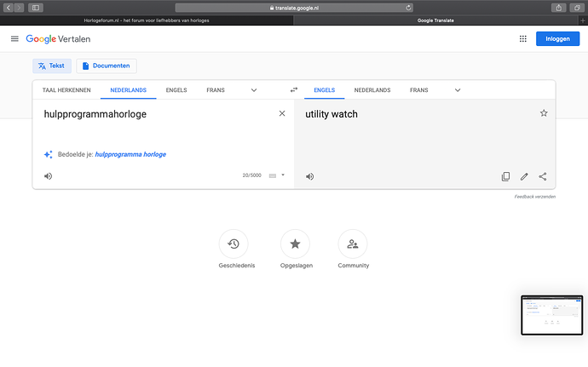Select FRANS as source language
Screen dimensions: 588x367
tap(216, 90)
